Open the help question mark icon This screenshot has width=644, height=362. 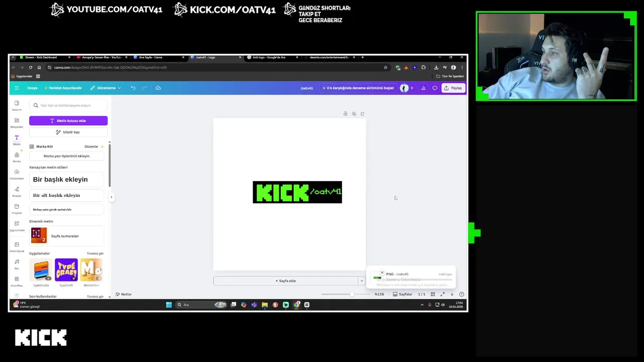461,294
